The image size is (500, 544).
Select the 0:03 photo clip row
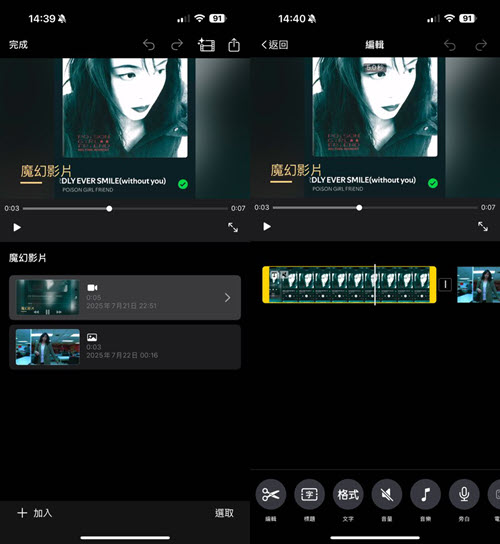click(125, 347)
